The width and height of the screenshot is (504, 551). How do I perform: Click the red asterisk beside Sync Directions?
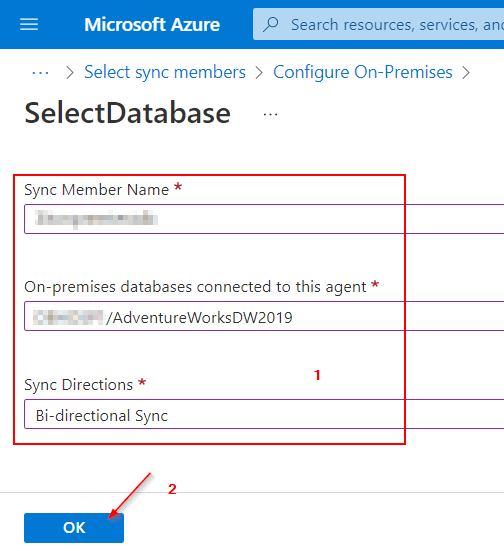coord(142,382)
